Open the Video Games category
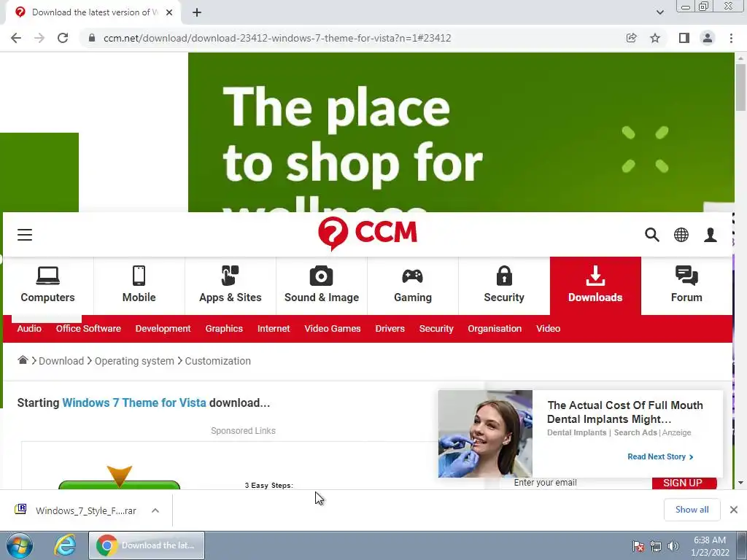 click(x=333, y=329)
